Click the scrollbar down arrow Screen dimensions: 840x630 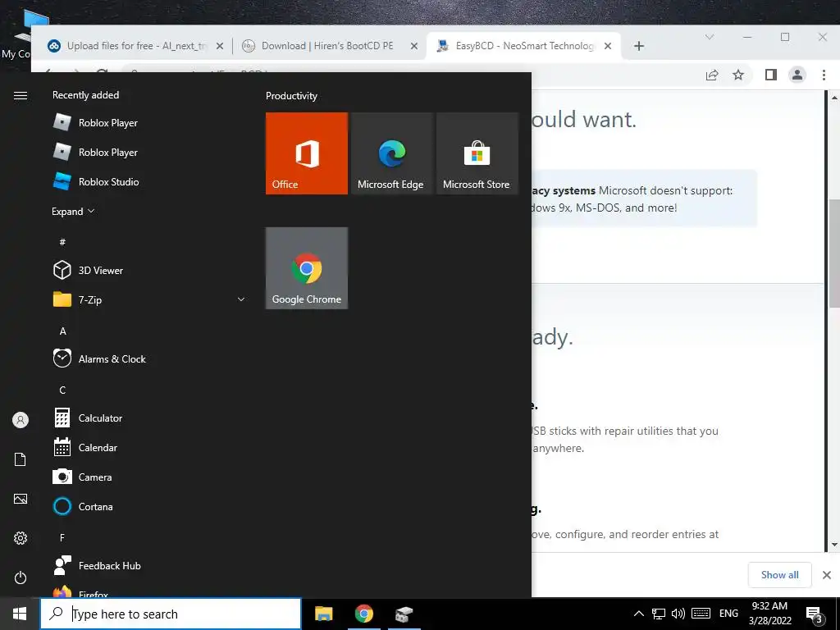coord(834,545)
